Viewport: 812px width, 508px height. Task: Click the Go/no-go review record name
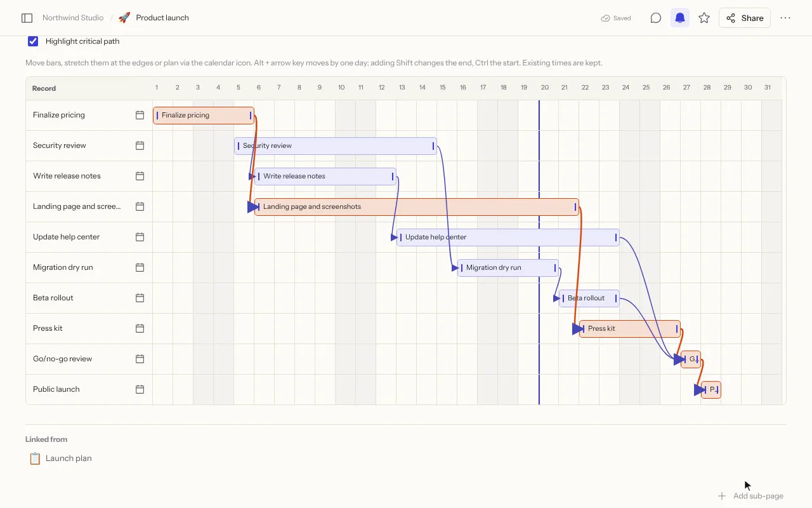63,359
